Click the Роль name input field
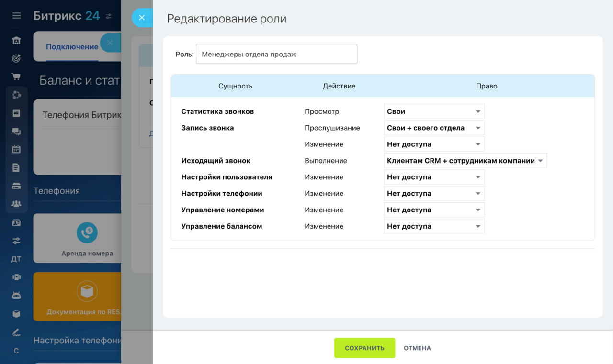Image resolution: width=613 pixels, height=364 pixels. [276, 54]
